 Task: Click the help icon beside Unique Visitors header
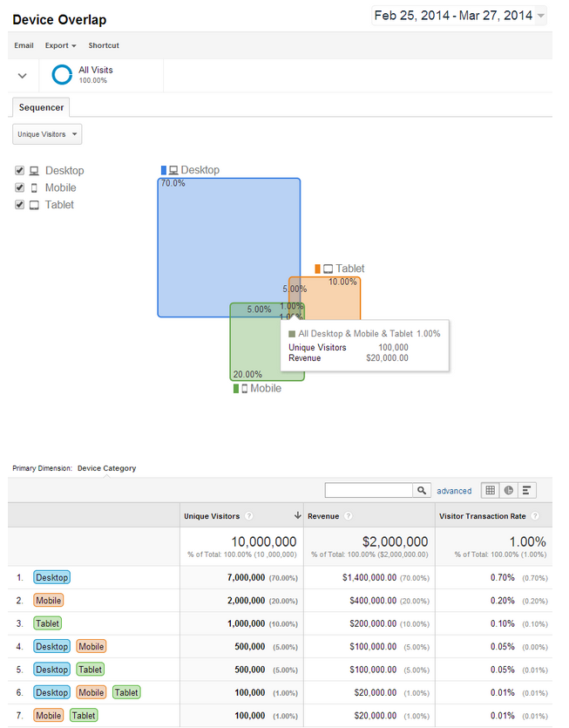(x=249, y=516)
